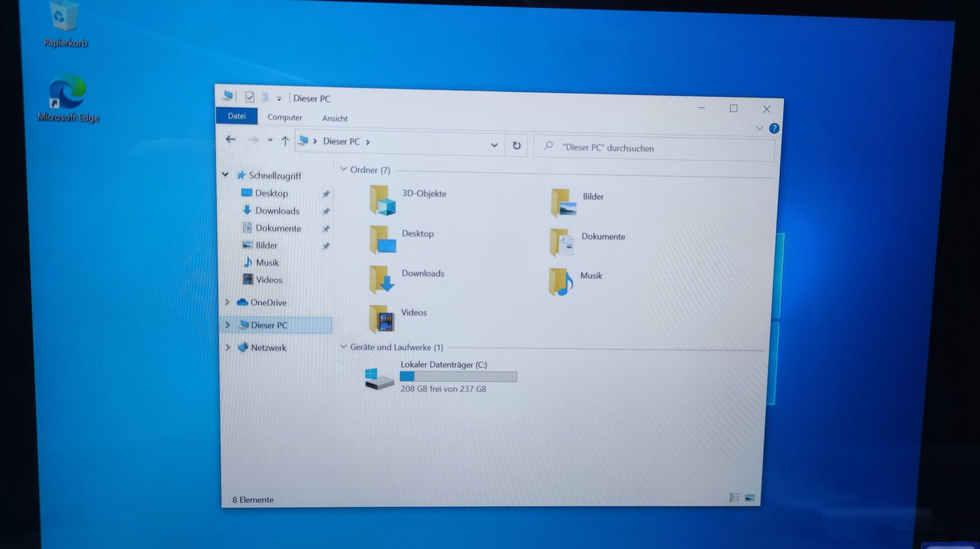The width and height of the screenshot is (980, 549).
Task: Open address bar history dropdown
Action: [494, 145]
